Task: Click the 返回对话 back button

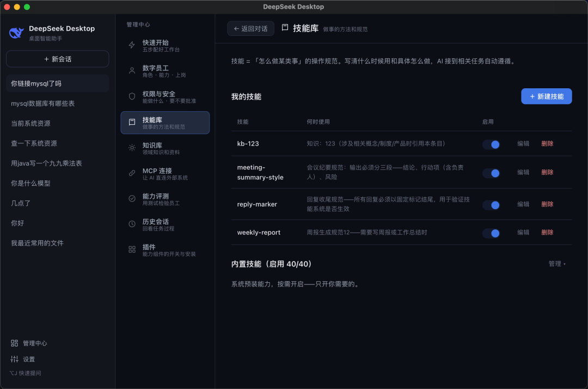Action: [x=250, y=28]
